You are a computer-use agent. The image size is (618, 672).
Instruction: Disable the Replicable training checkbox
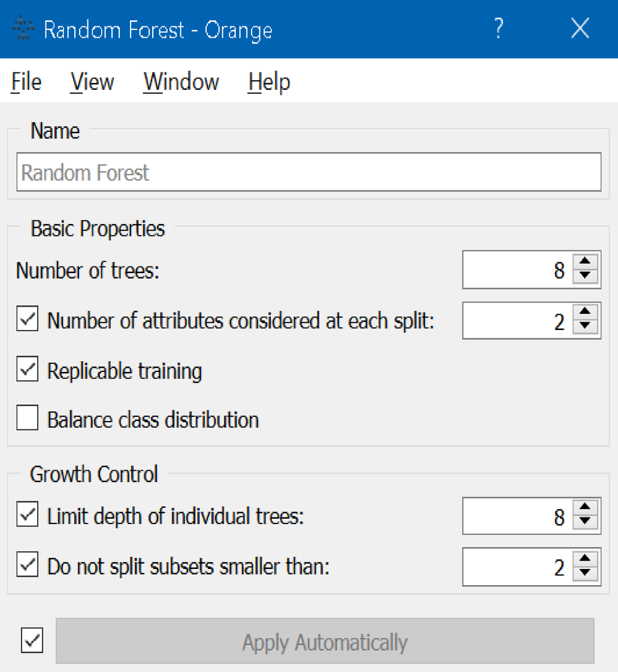[28, 370]
